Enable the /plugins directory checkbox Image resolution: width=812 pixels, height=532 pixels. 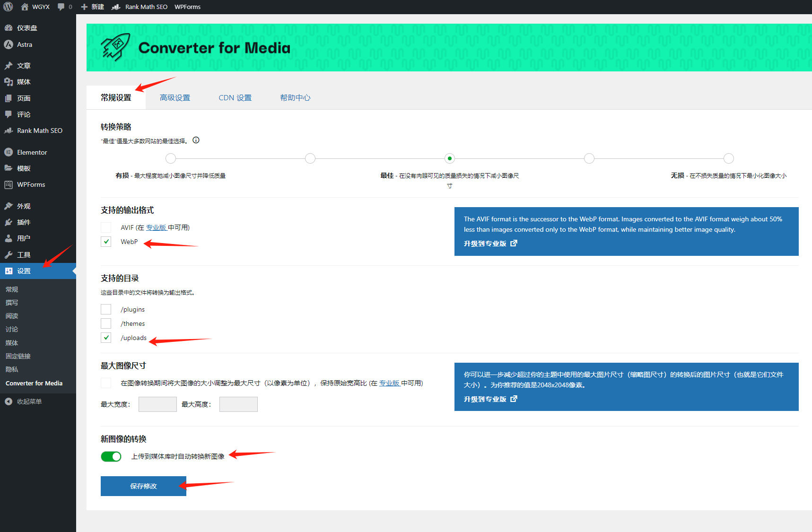(106, 309)
